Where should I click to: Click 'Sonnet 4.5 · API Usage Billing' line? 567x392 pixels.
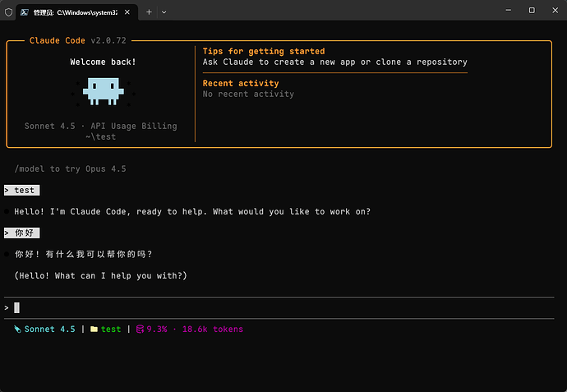101,127
